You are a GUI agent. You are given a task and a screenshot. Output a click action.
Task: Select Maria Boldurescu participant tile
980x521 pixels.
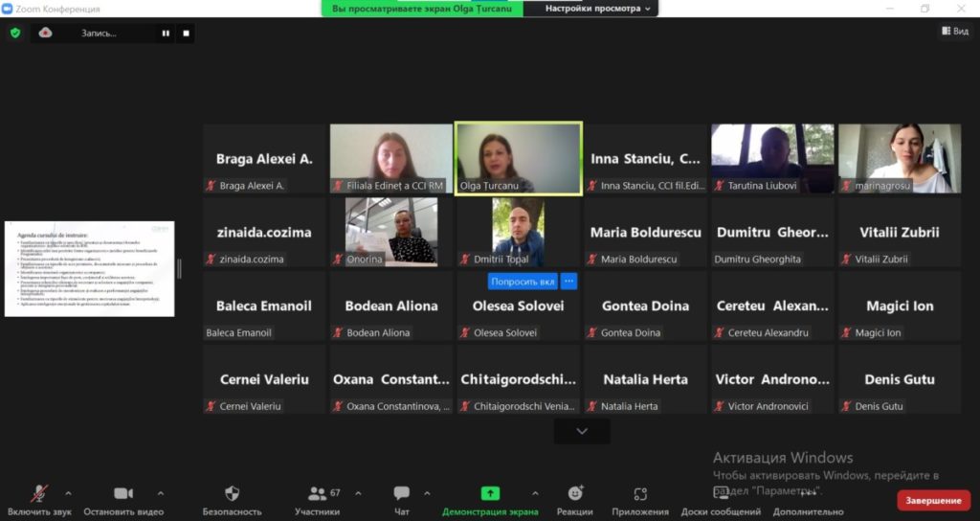[x=646, y=232]
